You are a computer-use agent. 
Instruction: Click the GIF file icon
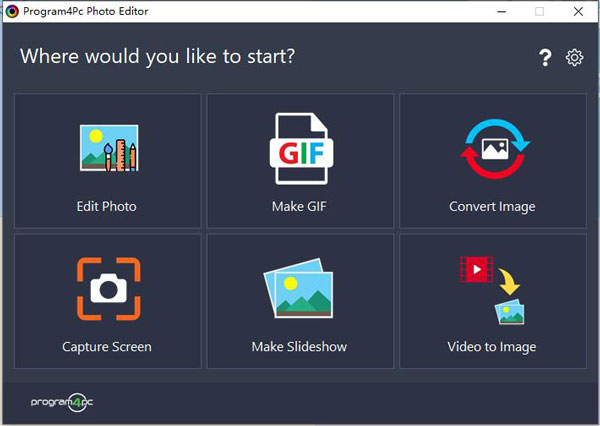pyautogui.click(x=301, y=149)
